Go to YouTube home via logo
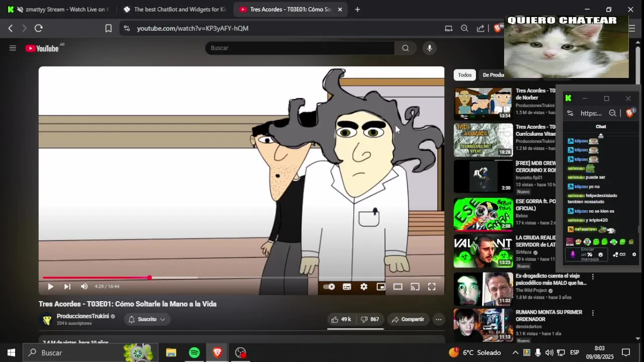 (42, 48)
